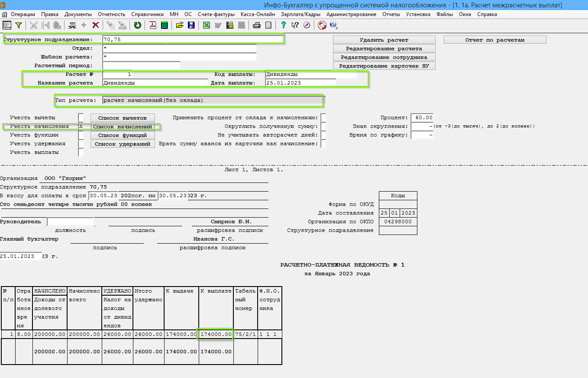Click the copy icon next to scissors
This screenshot has height=378, width=588.
click(45, 25)
